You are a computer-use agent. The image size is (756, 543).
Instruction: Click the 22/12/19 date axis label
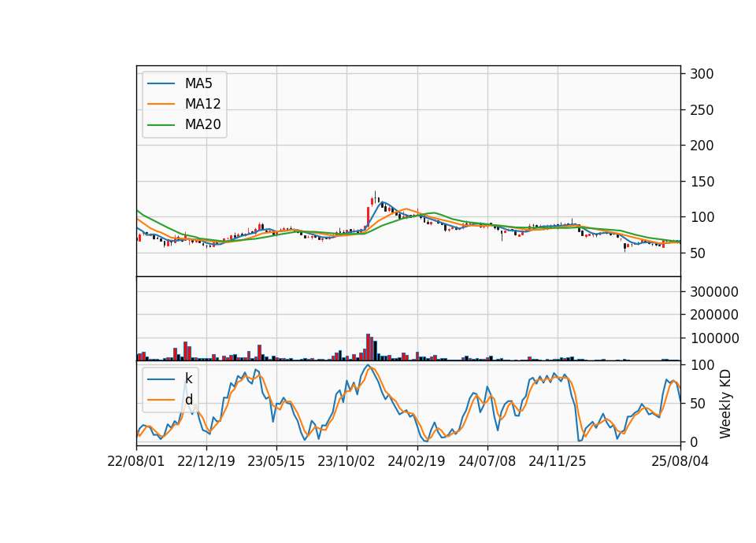206,461
